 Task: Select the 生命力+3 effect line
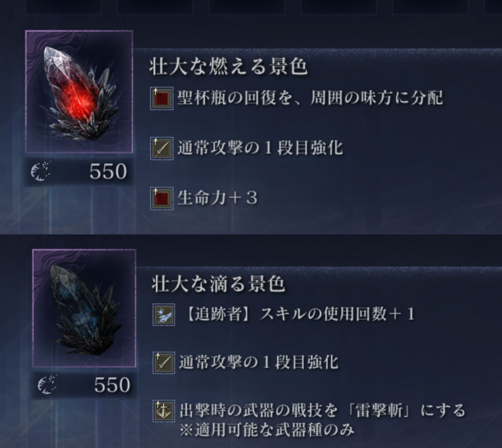[218, 198]
